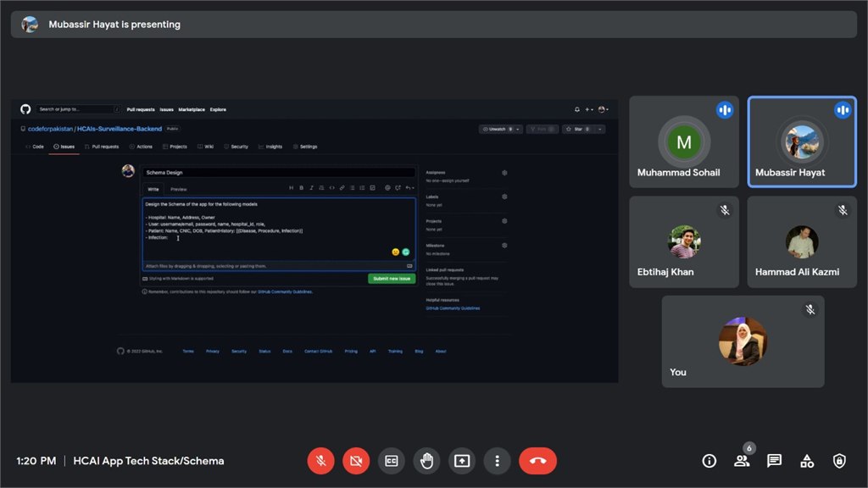Viewport: 868px width, 488px height.
Task: Click the Schema Design title field
Action: pos(278,172)
